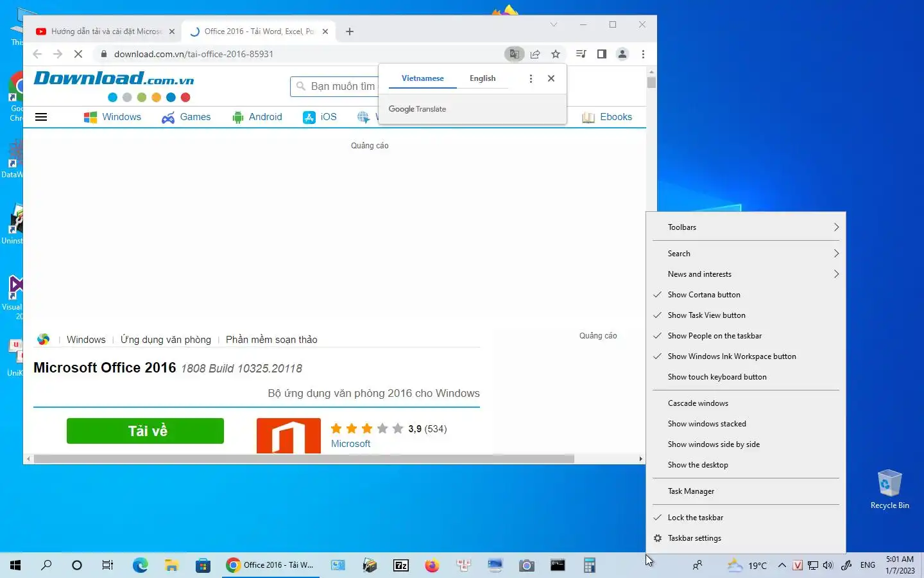Click the Cortana circle on the taskbar
Viewport: 924px width, 578px height.
click(77, 565)
